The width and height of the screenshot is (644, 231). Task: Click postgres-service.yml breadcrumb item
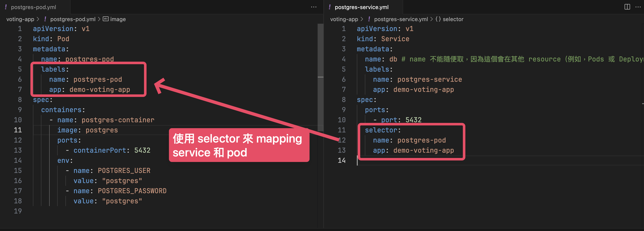point(401,19)
